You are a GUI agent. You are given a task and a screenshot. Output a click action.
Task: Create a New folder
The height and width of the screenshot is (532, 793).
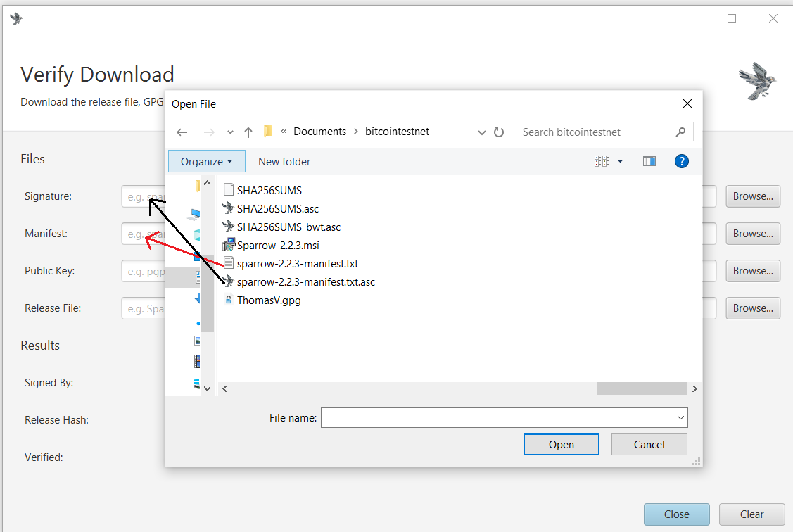tap(284, 162)
